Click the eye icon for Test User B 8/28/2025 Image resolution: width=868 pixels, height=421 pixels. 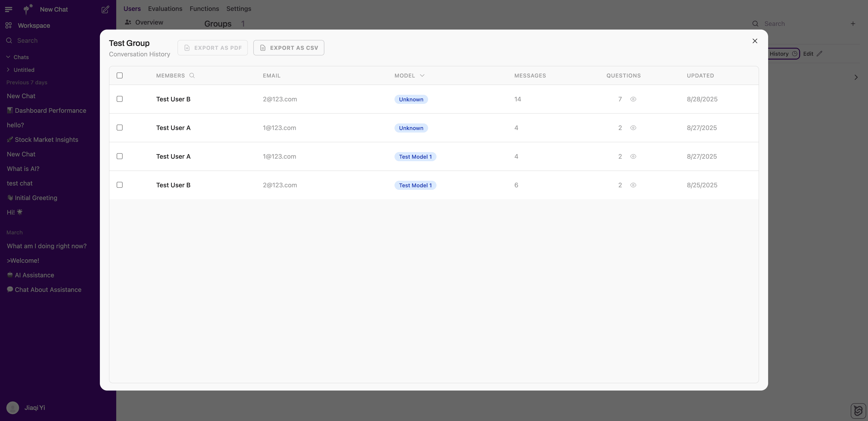(633, 99)
